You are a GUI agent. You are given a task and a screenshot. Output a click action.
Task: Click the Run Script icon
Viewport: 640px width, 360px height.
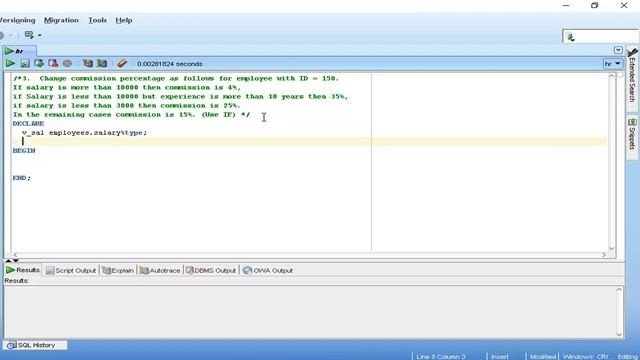tap(25, 64)
